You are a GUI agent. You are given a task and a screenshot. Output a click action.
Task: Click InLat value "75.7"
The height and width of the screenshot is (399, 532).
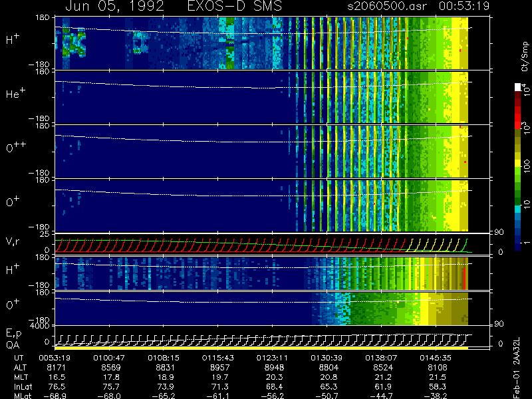pos(111,386)
